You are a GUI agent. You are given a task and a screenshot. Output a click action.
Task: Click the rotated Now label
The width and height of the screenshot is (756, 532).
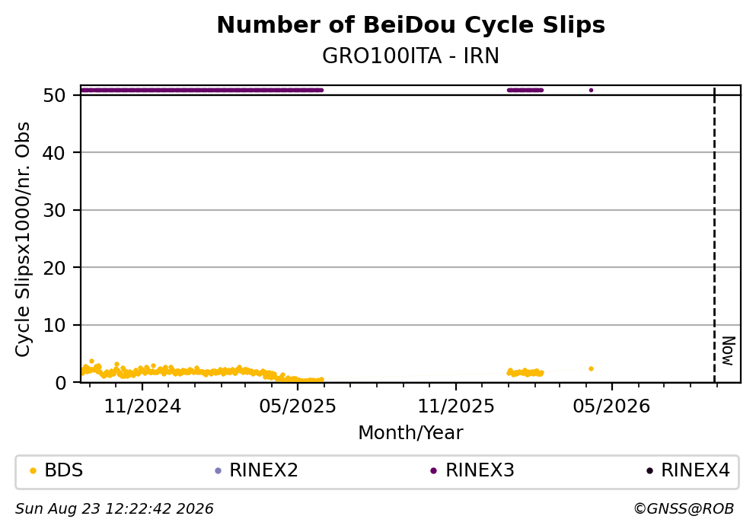(728, 351)
